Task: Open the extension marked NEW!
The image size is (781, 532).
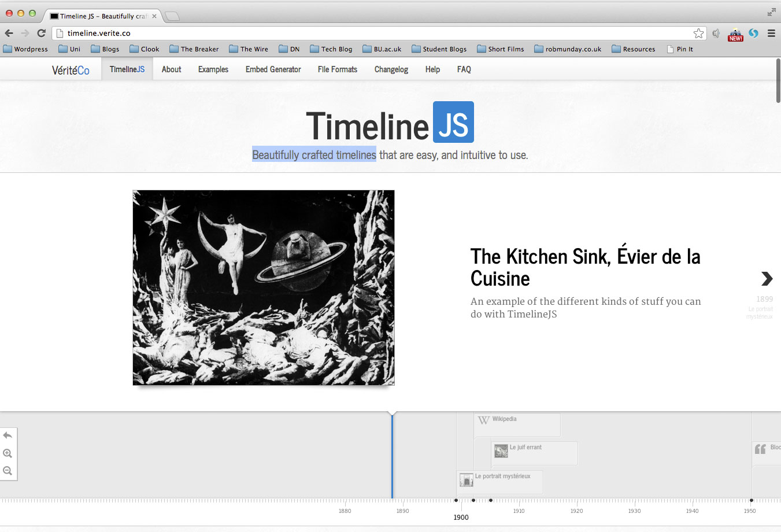Action: pyautogui.click(x=735, y=35)
